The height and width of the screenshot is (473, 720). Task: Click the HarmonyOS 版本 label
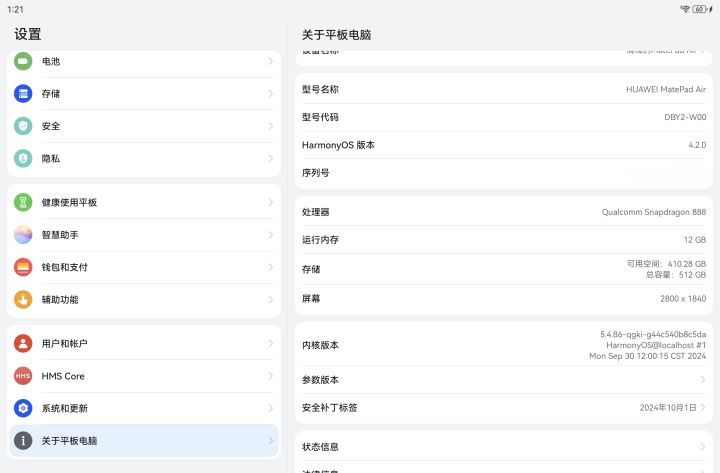tap(338, 145)
